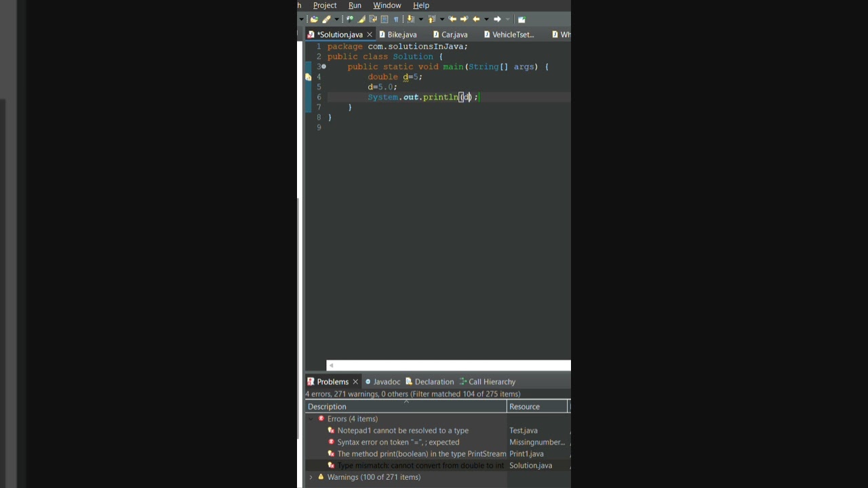Toggle Show Whitespace Characters paragraph icon
The width and height of the screenshot is (868, 488).
point(396,19)
